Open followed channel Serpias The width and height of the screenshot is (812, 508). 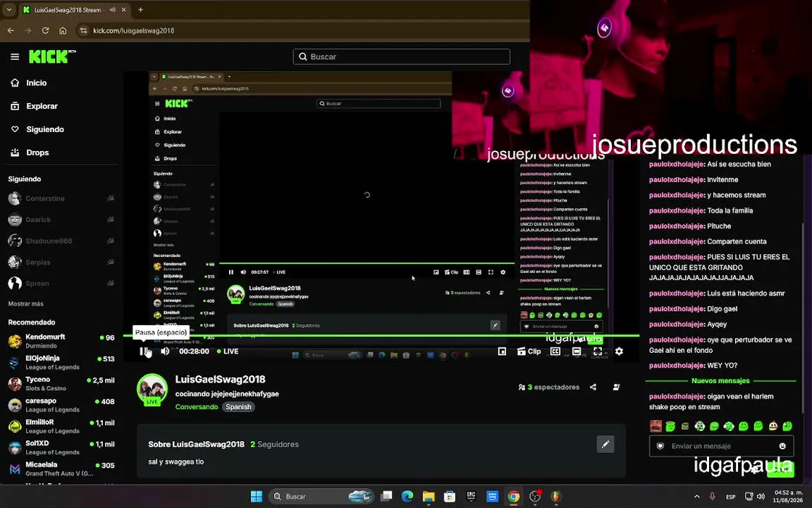coord(61,262)
